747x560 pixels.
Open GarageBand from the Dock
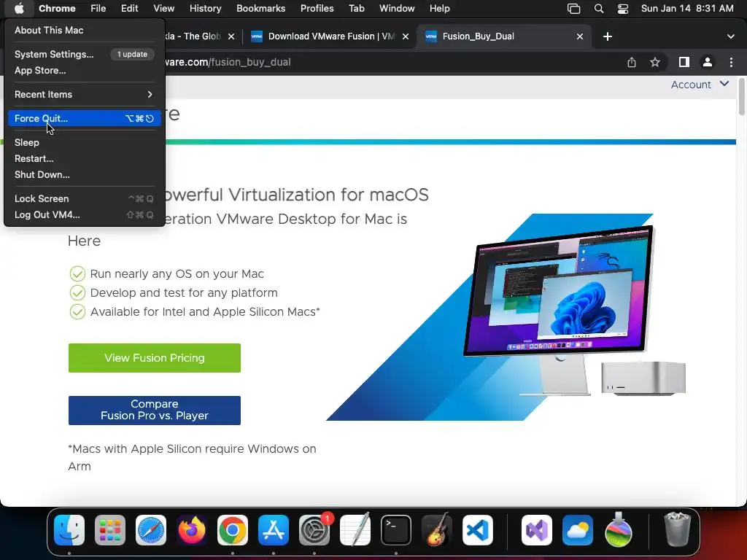tap(437, 530)
